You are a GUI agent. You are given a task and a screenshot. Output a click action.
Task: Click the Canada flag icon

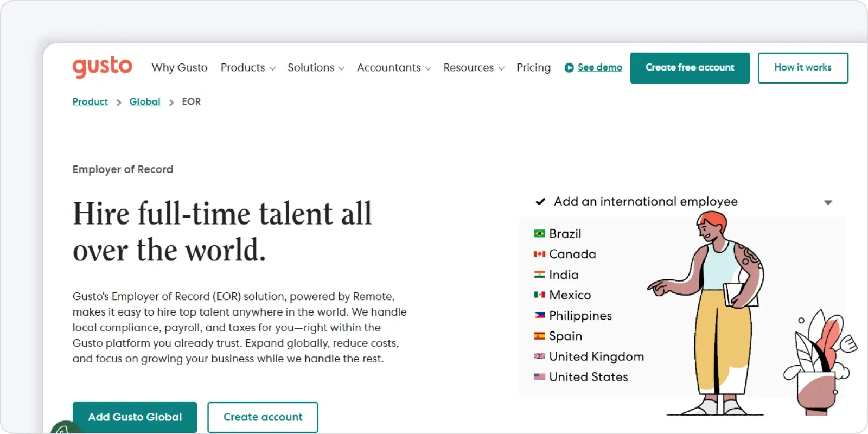(539, 254)
